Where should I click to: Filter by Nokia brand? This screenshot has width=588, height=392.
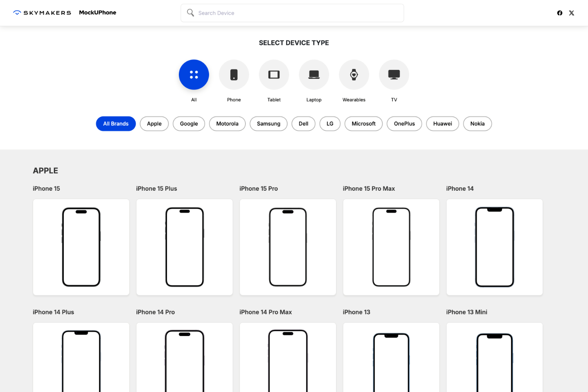pos(477,124)
